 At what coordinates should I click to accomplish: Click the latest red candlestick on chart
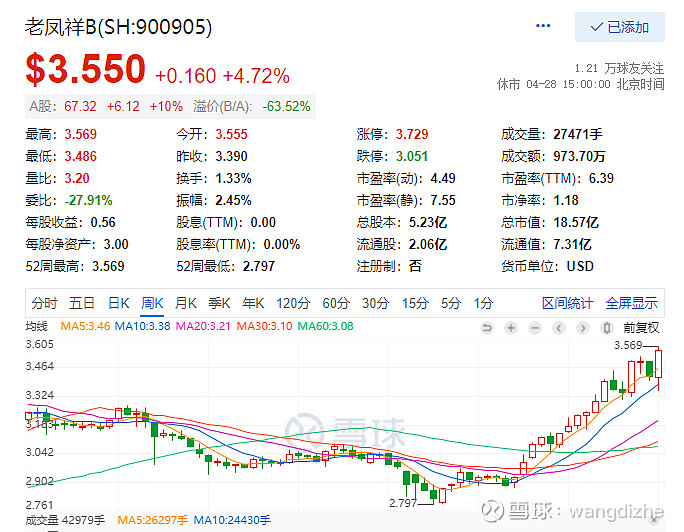(658, 364)
